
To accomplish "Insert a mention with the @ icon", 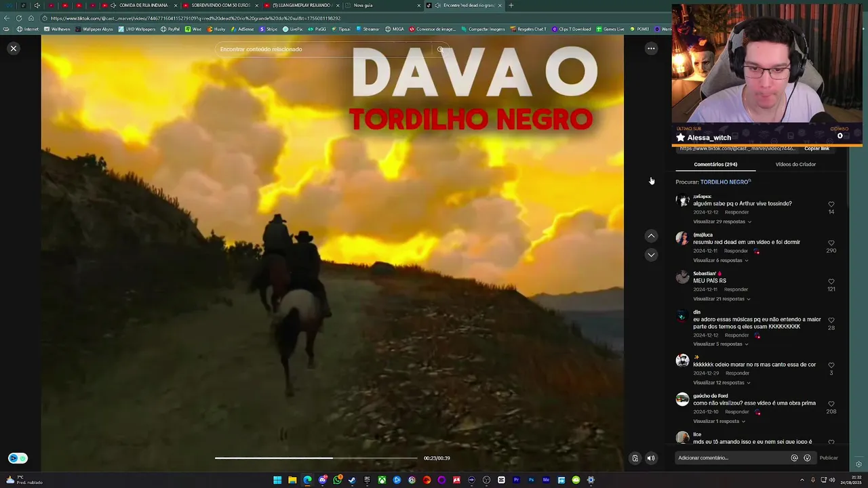I will coord(795,457).
